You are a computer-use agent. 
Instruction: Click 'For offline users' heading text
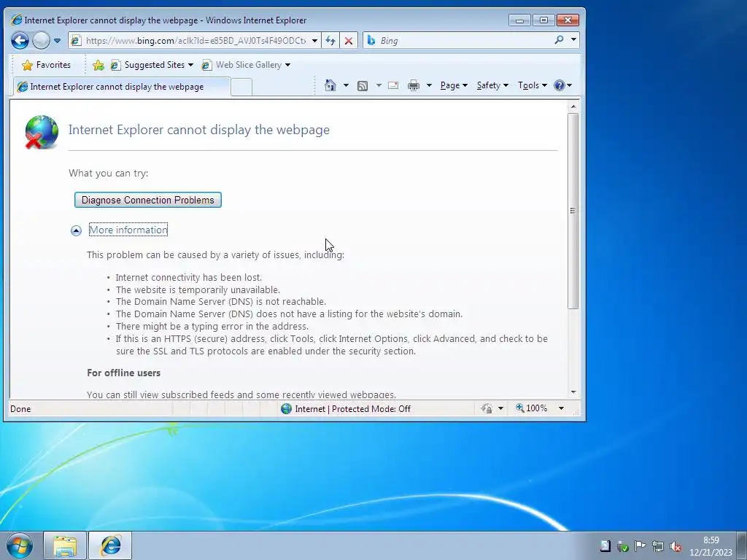(123, 373)
